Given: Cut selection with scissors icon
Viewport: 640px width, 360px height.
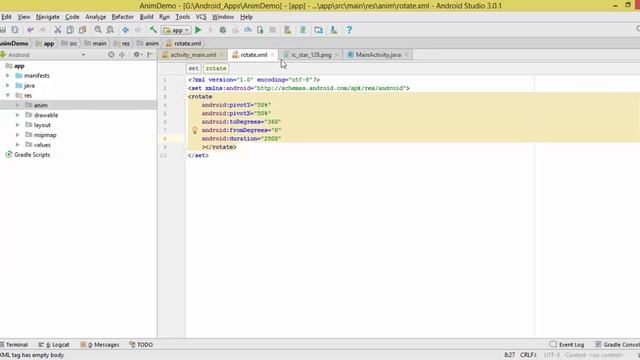Looking at the screenshot, I should tap(58, 30).
